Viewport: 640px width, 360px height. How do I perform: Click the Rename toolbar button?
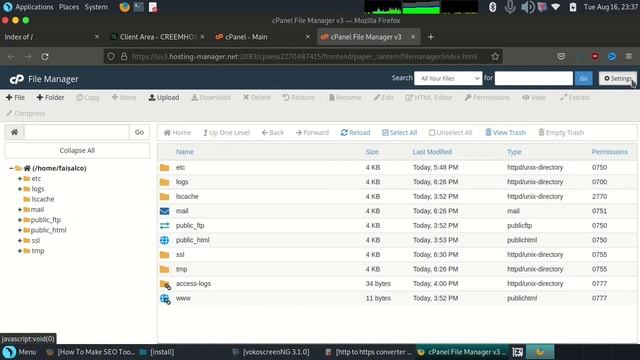point(345,98)
